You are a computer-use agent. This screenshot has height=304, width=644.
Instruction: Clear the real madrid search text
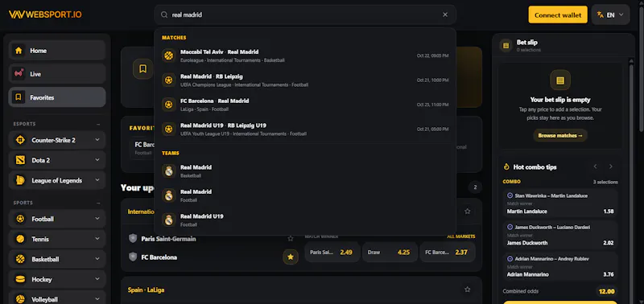[x=445, y=14]
